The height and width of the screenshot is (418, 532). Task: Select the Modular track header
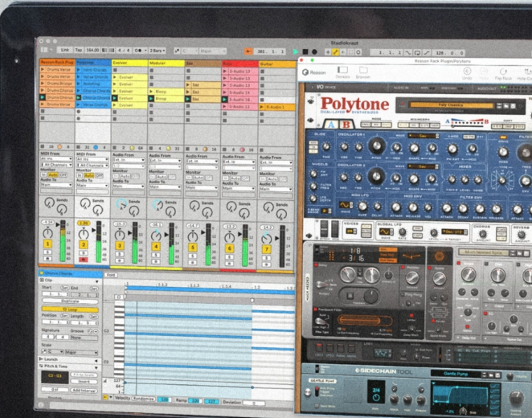pyautogui.click(x=166, y=64)
